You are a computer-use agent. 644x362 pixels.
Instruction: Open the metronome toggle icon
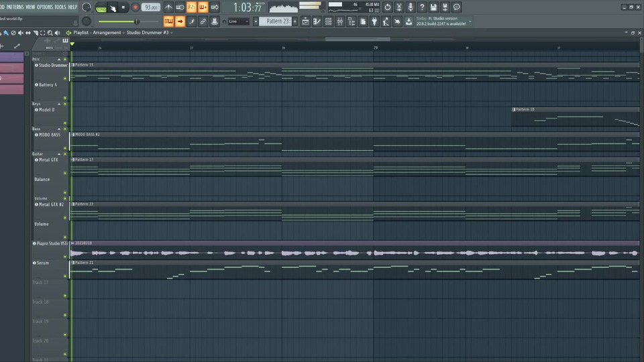point(168,7)
